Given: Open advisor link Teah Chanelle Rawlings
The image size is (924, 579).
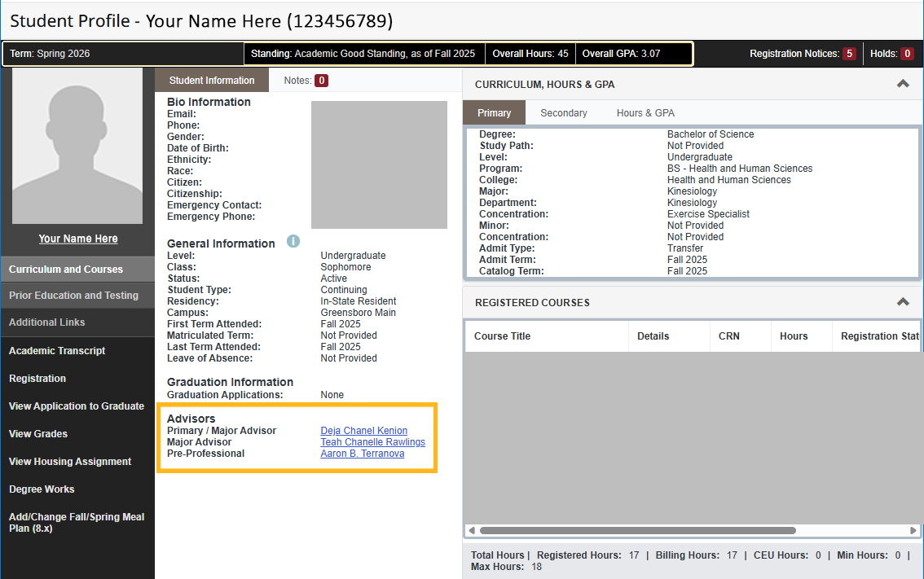Looking at the screenshot, I should [x=372, y=441].
